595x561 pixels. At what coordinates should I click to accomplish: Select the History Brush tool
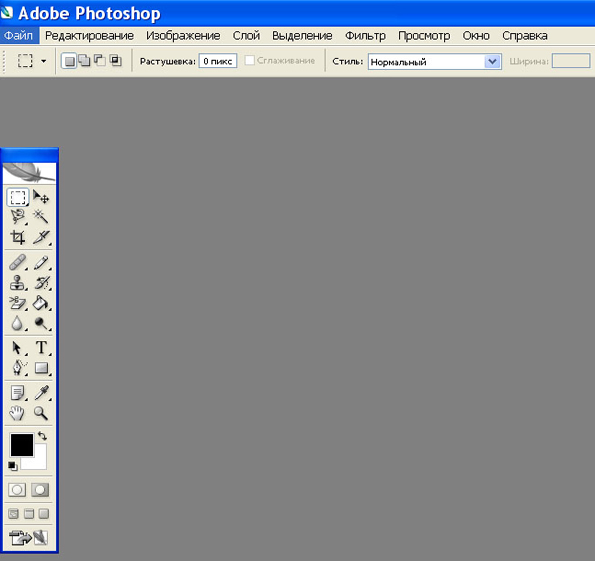click(x=41, y=283)
